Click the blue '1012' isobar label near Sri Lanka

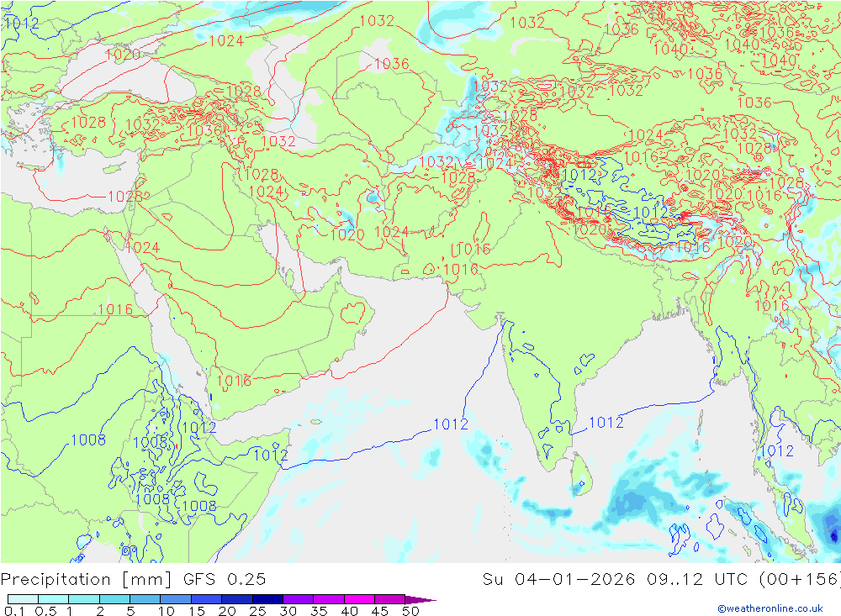click(606, 423)
